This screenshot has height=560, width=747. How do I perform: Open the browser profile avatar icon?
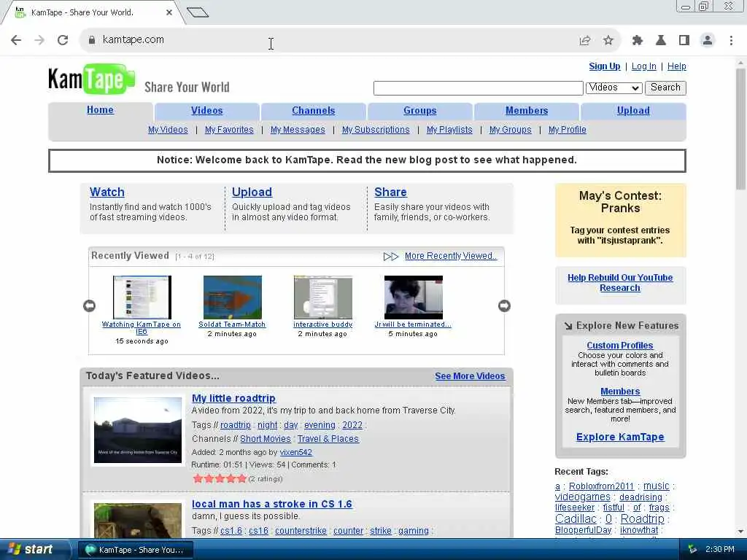click(x=708, y=41)
